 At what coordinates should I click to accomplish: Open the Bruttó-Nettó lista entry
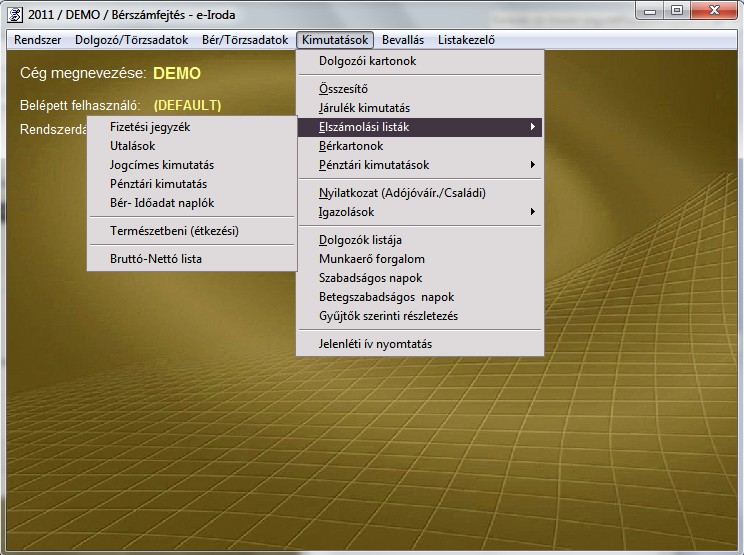click(x=156, y=259)
